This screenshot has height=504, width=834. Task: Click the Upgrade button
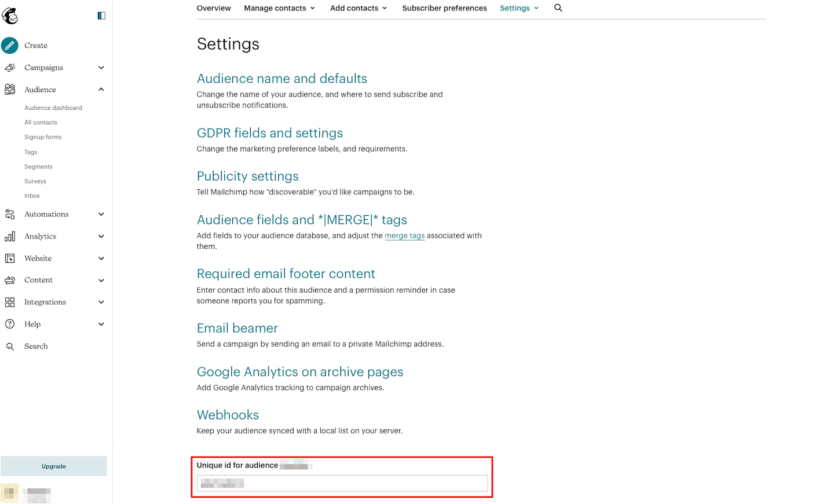(x=54, y=466)
